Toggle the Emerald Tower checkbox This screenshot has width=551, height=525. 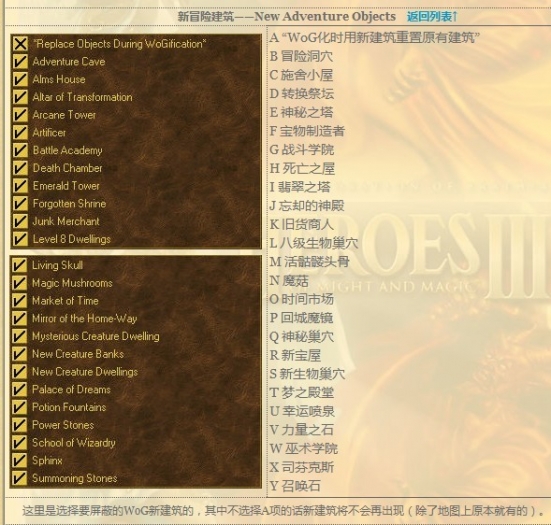click(20, 186)
